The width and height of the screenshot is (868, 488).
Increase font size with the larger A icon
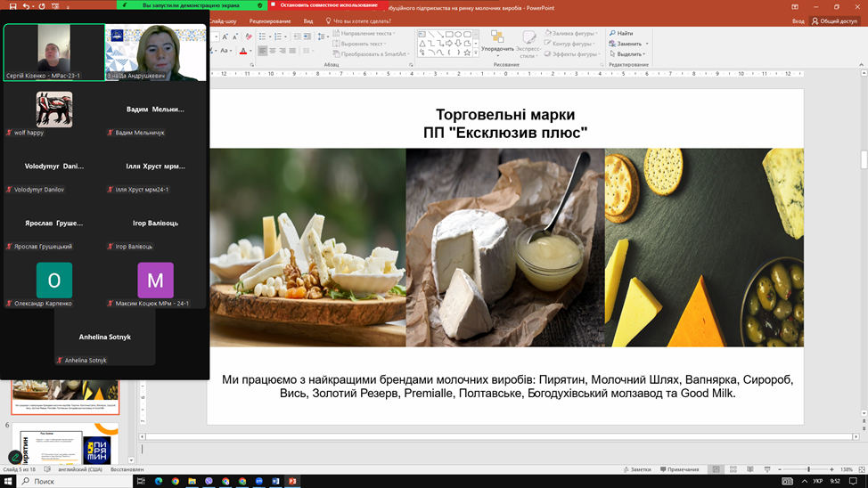pyautogui.click(x=225, y=37)
